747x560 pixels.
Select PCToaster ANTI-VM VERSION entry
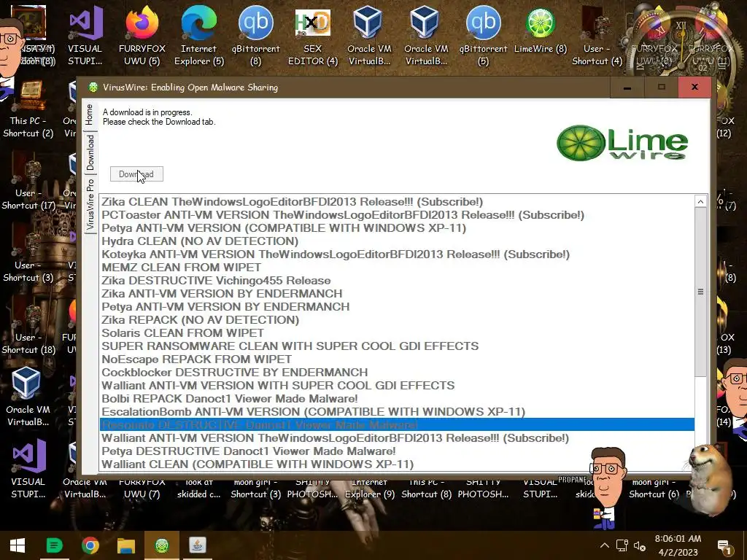click(x=397, y=215)
